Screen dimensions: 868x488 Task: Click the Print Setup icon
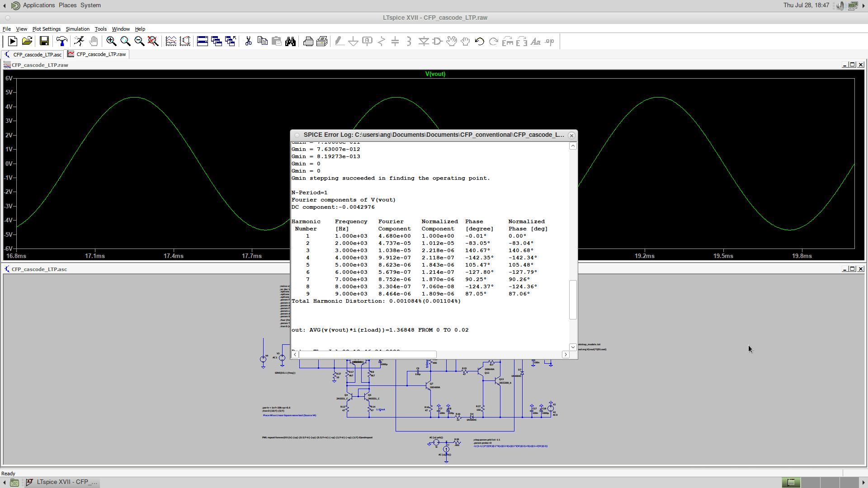click(322, 42)
